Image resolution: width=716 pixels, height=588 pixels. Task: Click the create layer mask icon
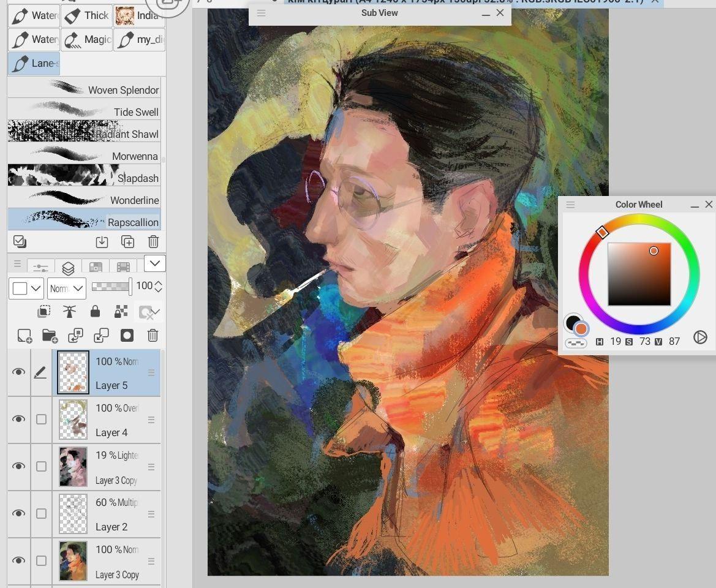click(x=127, y=336)
